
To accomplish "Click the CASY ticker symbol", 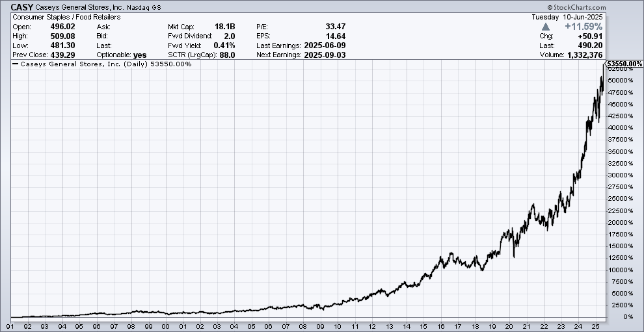I will coord(22,7).
